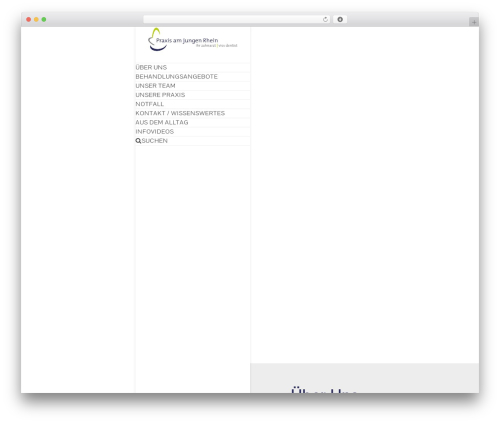Visit the AUS DEM ALLTAG section

click(x=162, y=122)
